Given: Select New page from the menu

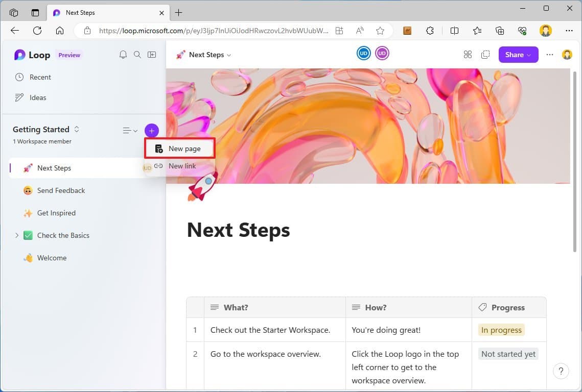Looking at the screenshot, I should coord(184,149).
